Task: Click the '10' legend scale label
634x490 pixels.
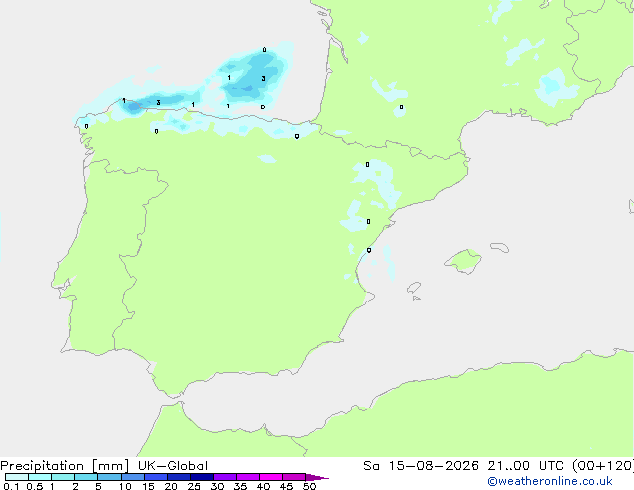Action: [x=125, y=486]
